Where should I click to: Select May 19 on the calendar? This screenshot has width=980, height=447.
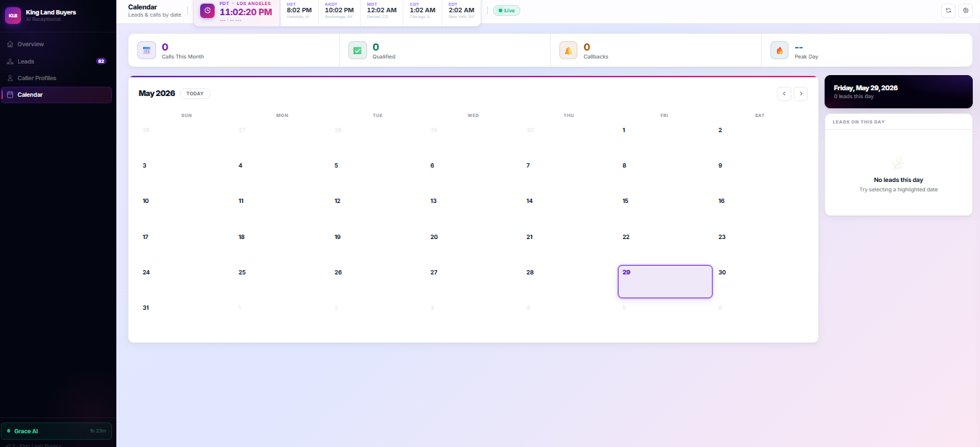[x=377, y=246]
